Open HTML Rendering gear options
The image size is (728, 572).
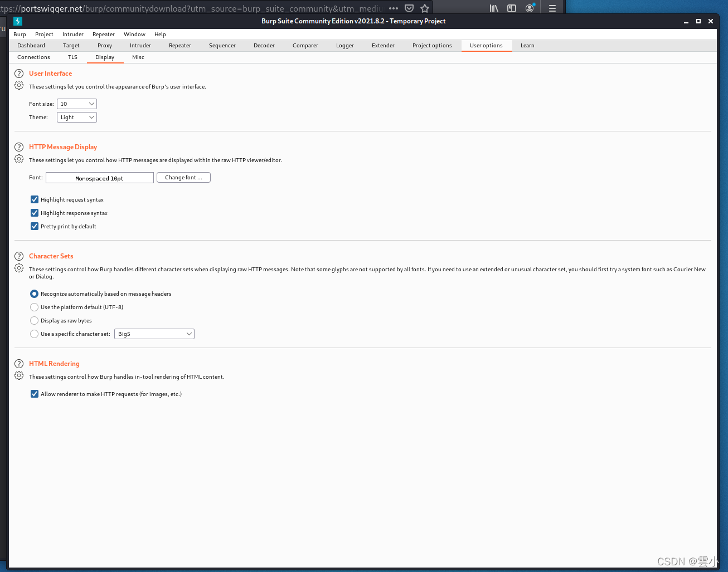point(19,376)
